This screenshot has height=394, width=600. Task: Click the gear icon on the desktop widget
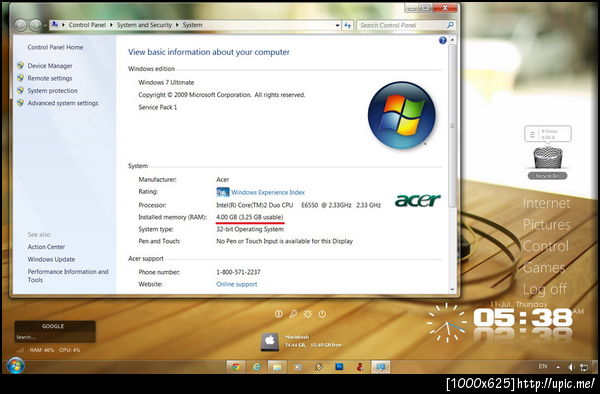click(x=308, y=314)
